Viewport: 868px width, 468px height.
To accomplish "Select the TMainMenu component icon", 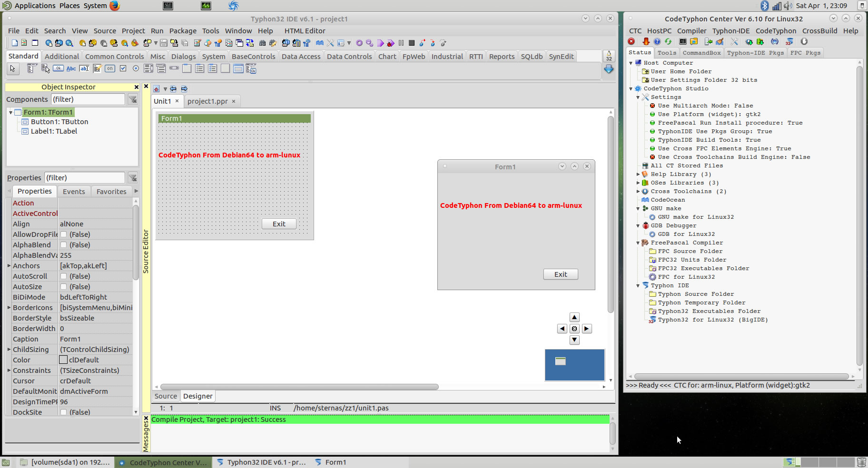I will pyautogui.click(x=32, y=68).
